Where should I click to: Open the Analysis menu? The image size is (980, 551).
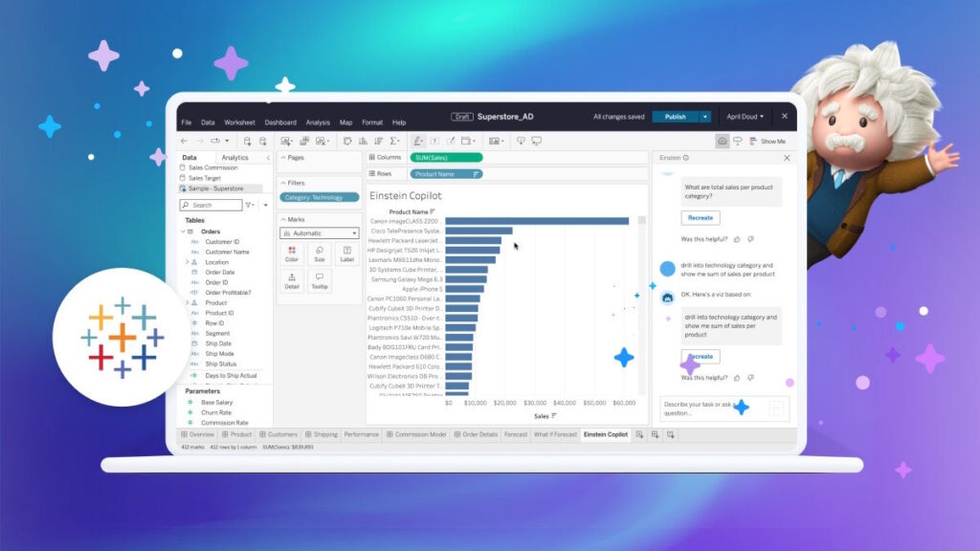point(318,122)
